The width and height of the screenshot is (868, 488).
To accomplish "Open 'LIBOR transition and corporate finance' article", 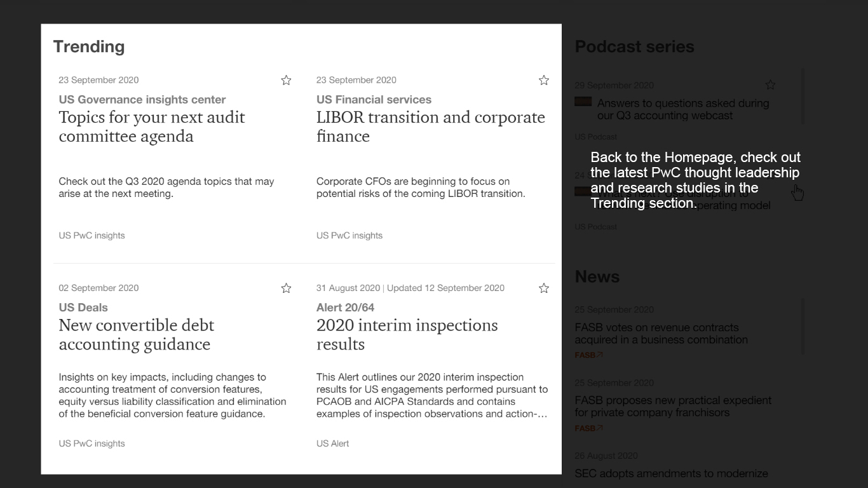I will 430,127.
